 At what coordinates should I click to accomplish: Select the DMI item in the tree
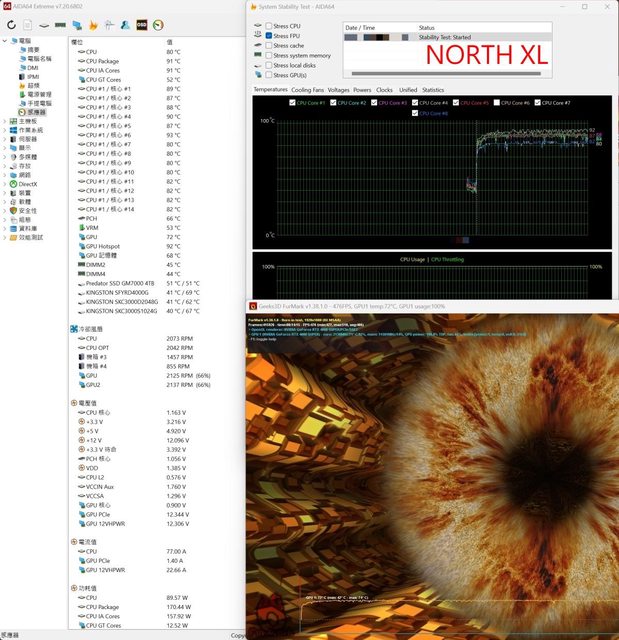tap(32, 67)
